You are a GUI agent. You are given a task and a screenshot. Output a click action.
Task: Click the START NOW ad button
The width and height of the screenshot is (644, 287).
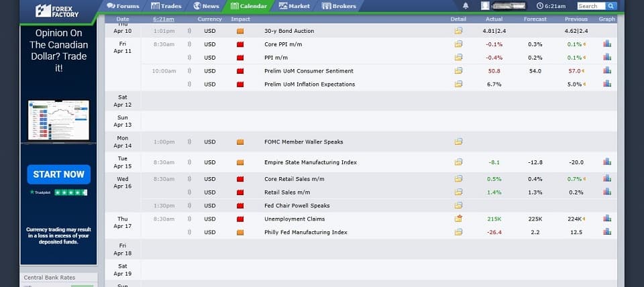59,174
